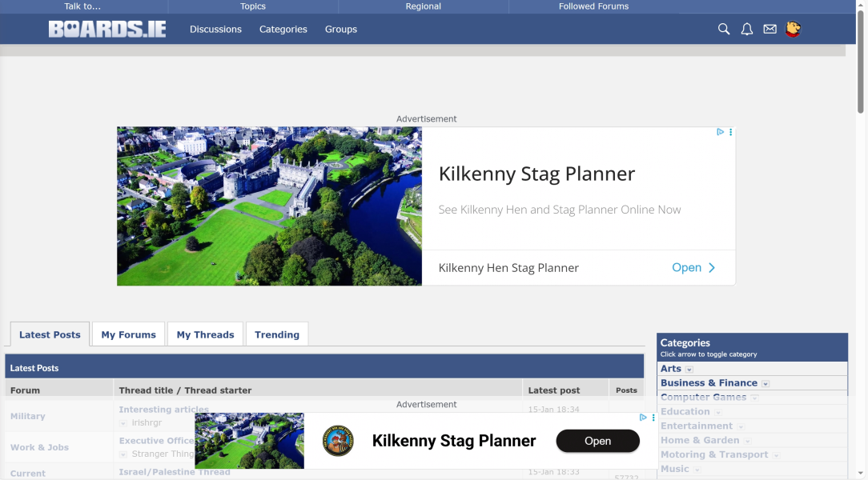Open the user avatar menu
Screen dimensions: 868x480
click(793, 29)
